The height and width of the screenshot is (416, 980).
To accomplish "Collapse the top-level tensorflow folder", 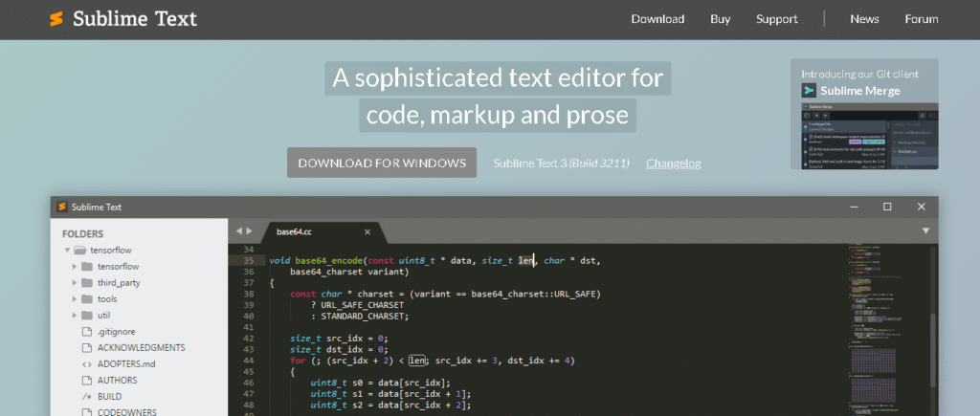I will [x=66, y=251].
